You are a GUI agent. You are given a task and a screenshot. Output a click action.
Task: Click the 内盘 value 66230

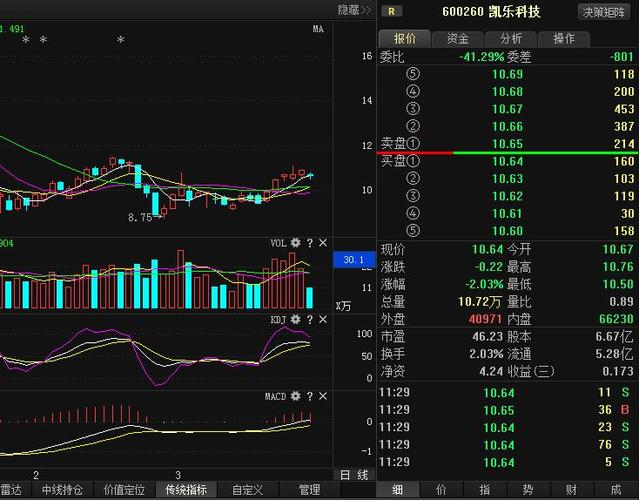coord(617,319)
